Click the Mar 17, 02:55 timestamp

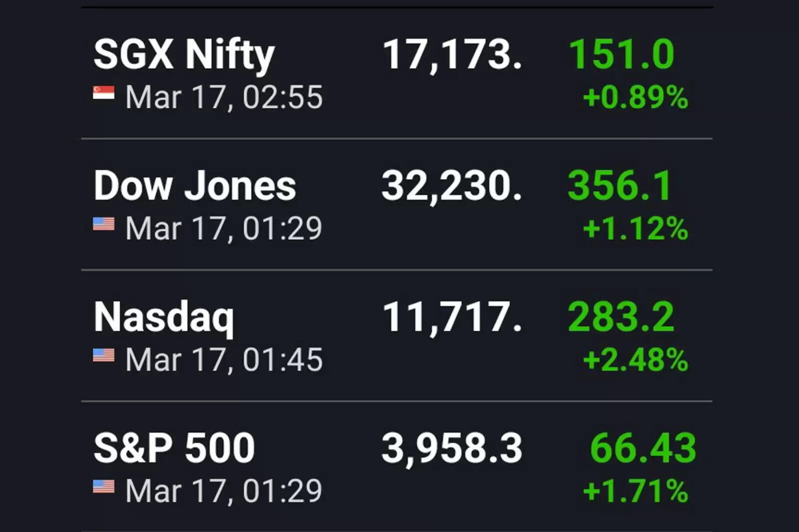click(x=224, y=97)
